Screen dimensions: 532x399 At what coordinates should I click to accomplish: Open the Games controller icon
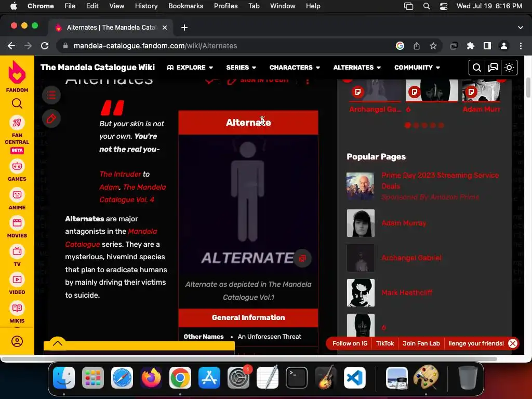[17, 166]
